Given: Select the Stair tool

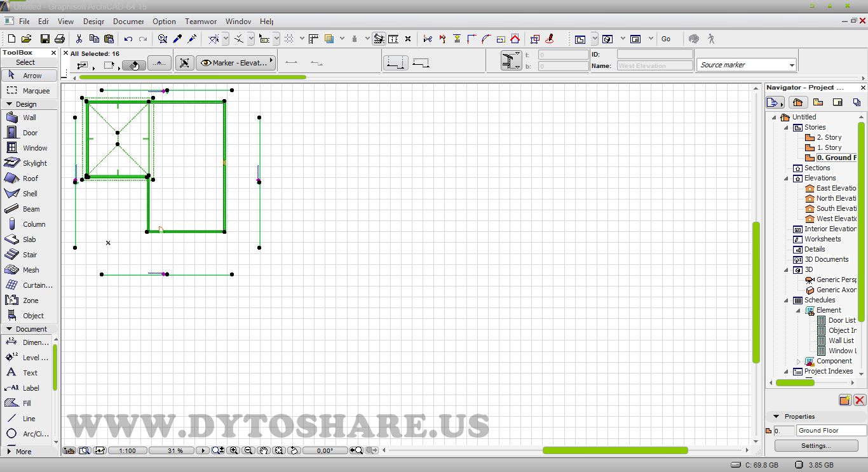Looking at the screenshot, I should (29, 255).
